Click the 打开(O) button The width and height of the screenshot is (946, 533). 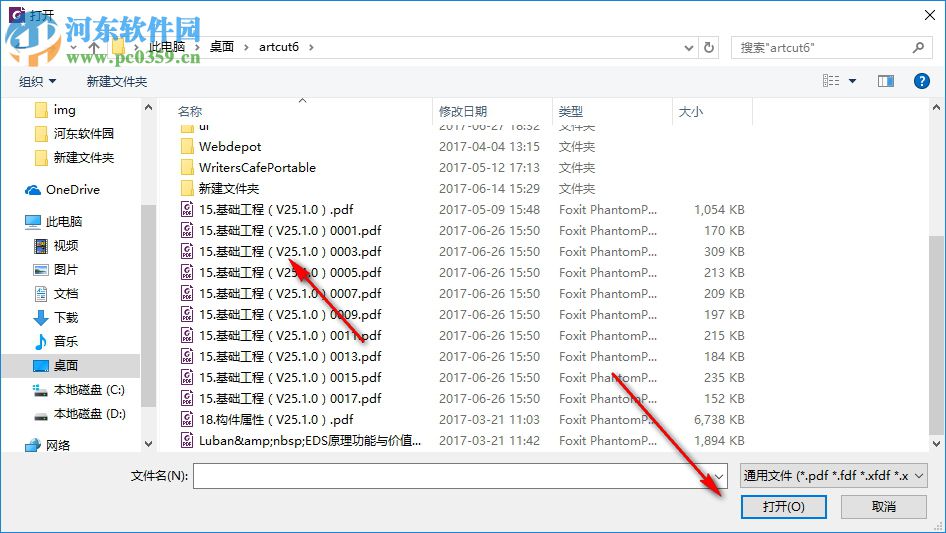tap(784, 506)
